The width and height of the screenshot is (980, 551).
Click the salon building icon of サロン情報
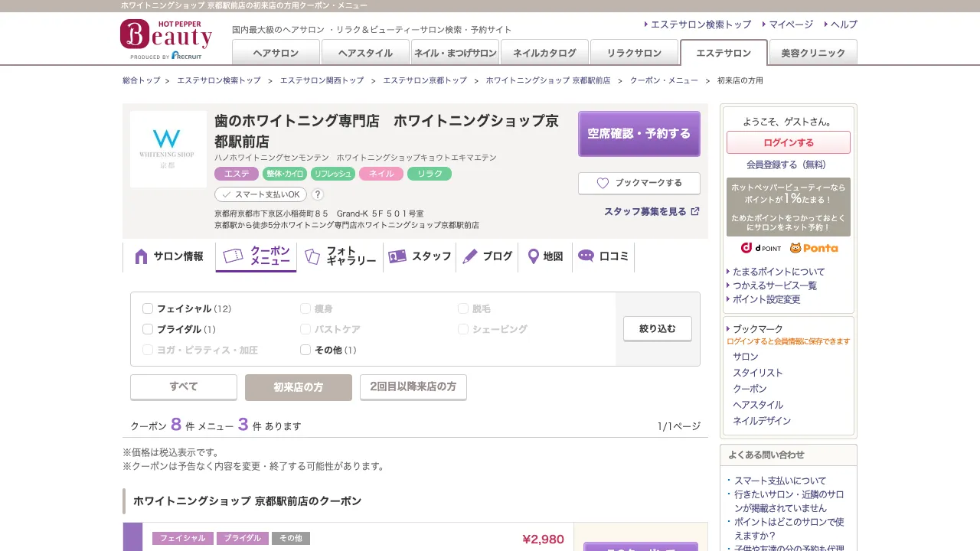point(141,256)
